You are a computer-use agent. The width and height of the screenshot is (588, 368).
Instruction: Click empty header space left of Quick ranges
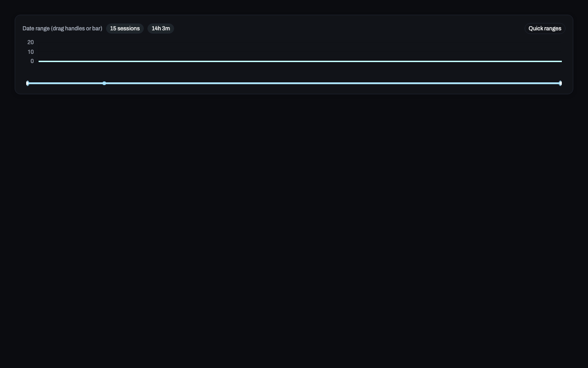click(x=349, y=29)
